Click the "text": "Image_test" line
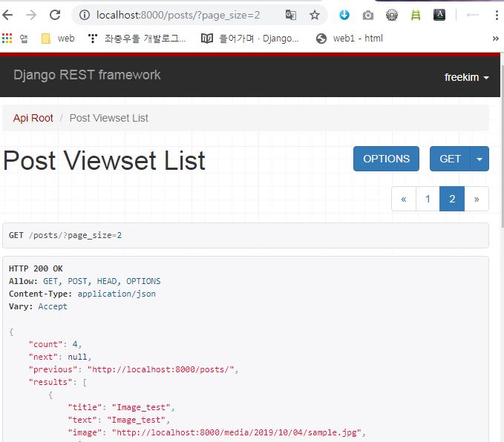Image resolution: width=504 pixels, height=442 pixels. (119, 420)
